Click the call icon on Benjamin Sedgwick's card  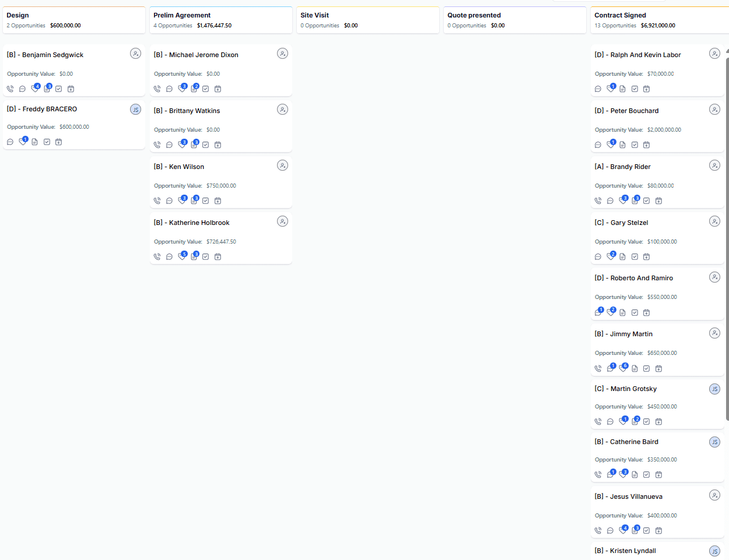[x=10, y=89]
